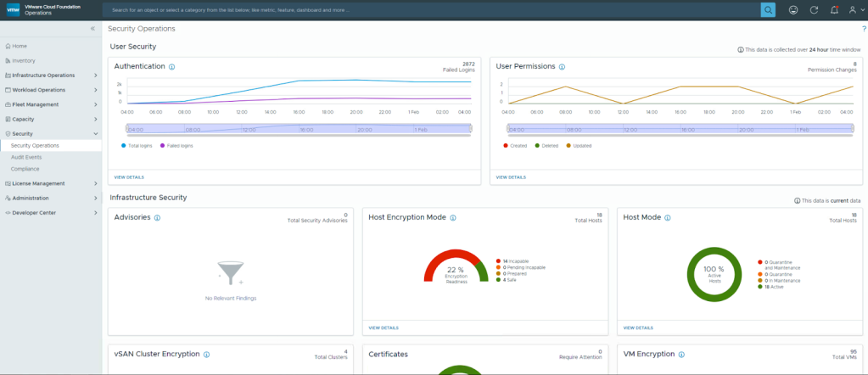Click View Details under Host Mode
The width and height of the screenshot is (868, 375).
pos(638,327)
